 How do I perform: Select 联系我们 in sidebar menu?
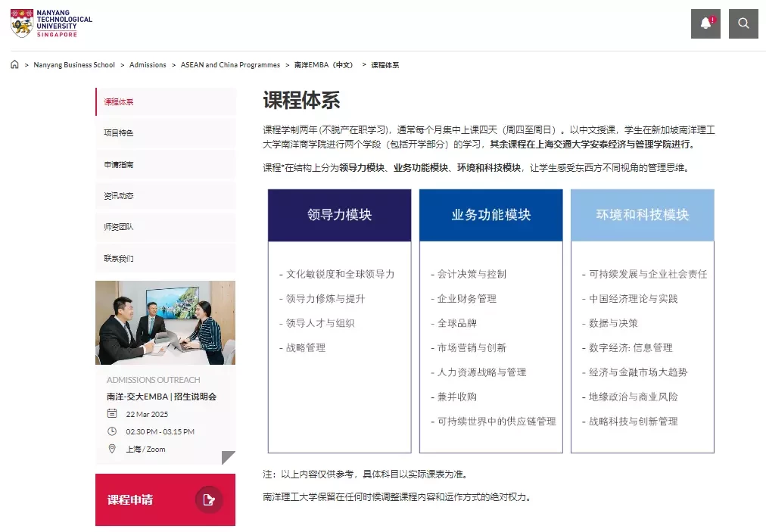(166, 258)
